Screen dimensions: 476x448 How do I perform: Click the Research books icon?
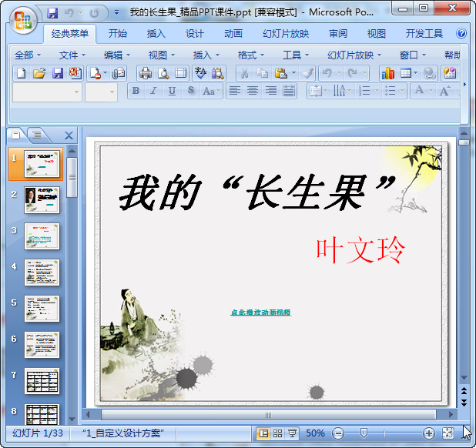tap(218, 73)
